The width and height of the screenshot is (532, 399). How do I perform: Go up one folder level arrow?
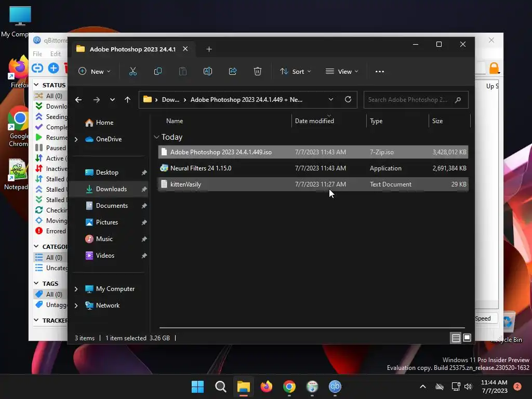pos(127,100)
